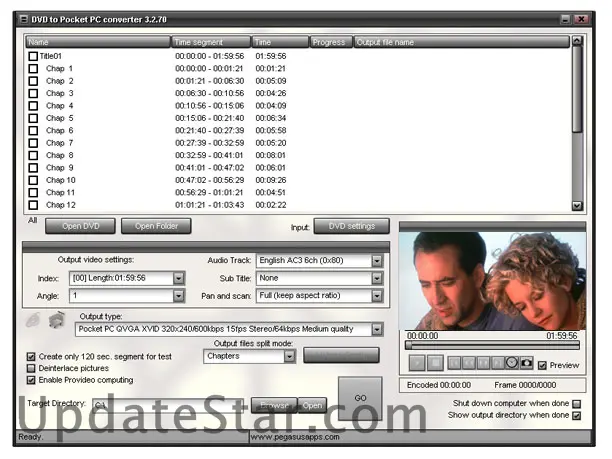Click the chapter list vertical scrollbar thumb
Screen dimensions: 612x459
pyautogui.click(x=577, y=89)
